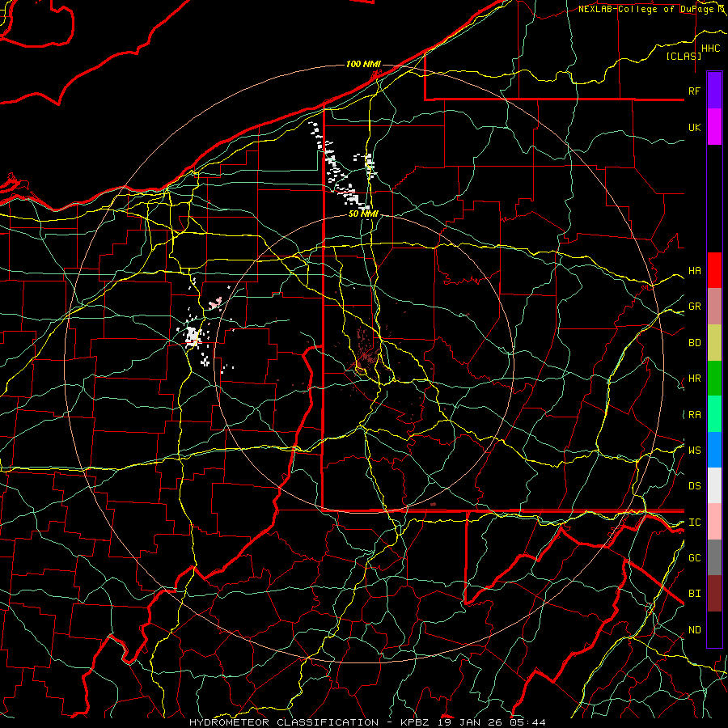
Task: Click the GC legend label
Action: pyautogui.click(x=694, y=557)
